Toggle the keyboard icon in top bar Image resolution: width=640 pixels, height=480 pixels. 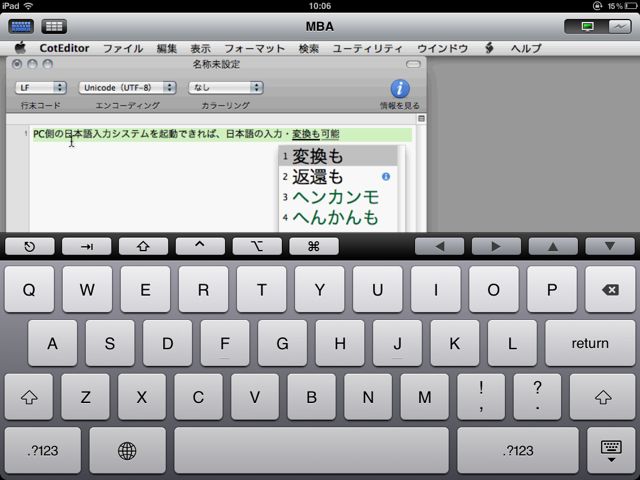click(x=21, y=27)
